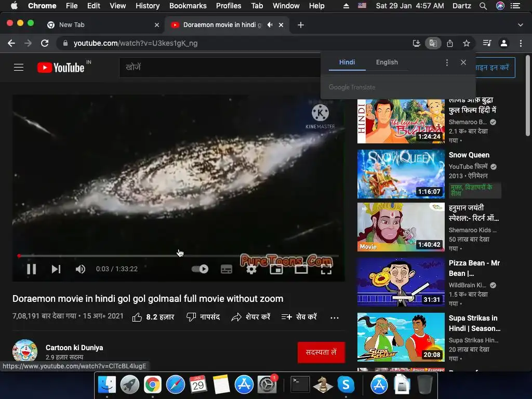Click the share page icon in address bar
Screen dimensions: 532x399
pyautogui.click(x=449, y=43)
